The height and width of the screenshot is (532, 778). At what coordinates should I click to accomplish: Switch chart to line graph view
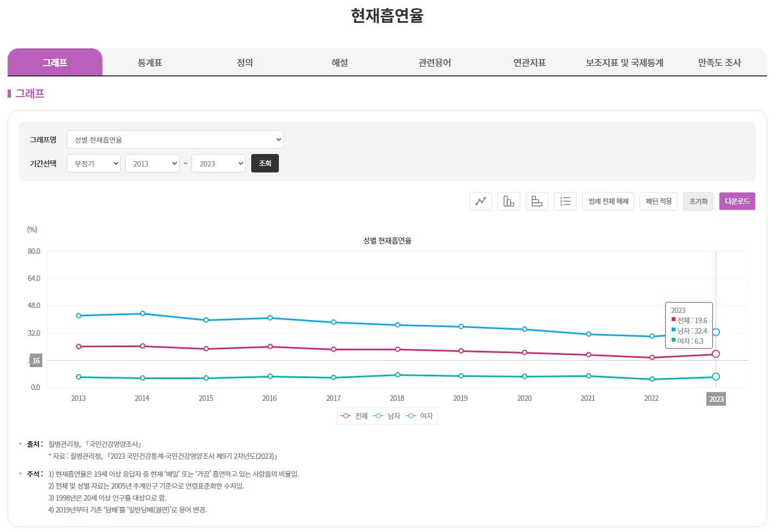pyautogui.click(x=480, y=201)
